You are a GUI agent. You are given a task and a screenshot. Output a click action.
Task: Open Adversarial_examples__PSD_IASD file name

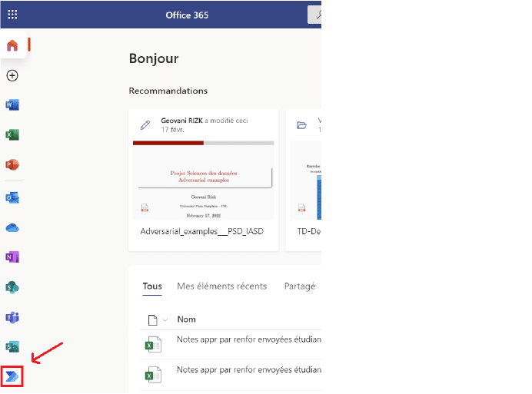coord(202,231)
